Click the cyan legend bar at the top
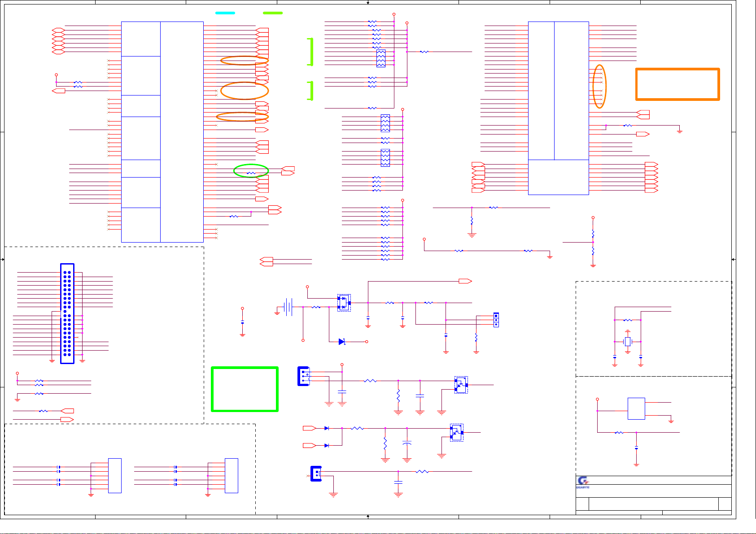Screen dimensions: 756x534 225,13
